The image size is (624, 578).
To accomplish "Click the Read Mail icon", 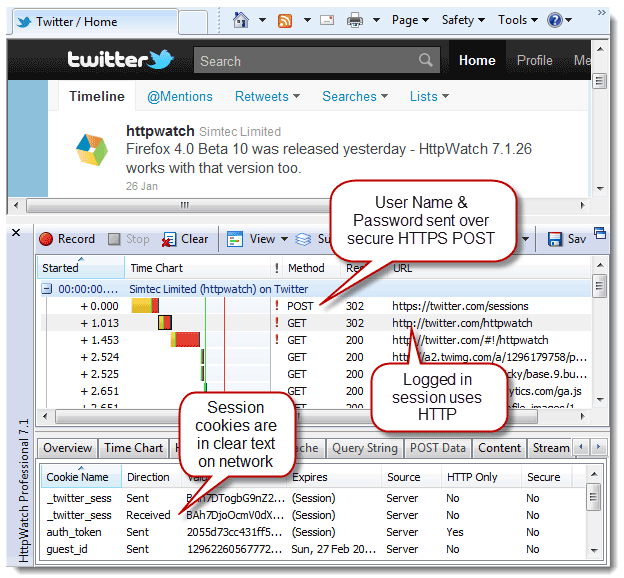I will pyautogui.click(x=327, y=20).
